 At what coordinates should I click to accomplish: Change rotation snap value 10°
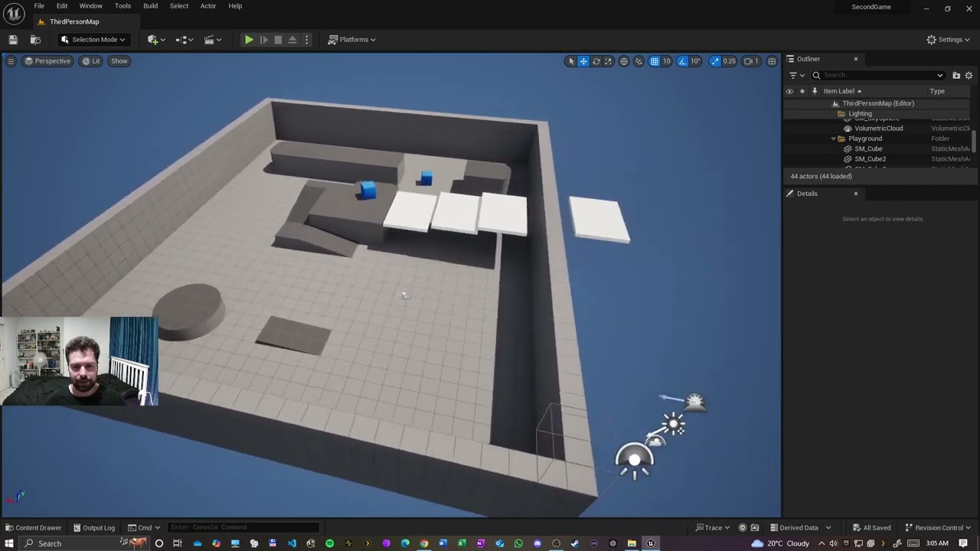(695, 61)
